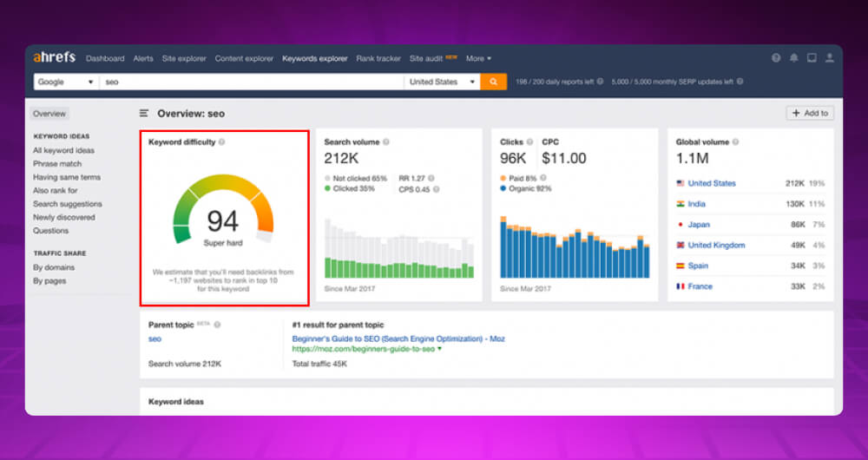Click the ahrefs logo
The image size is (868, 460).
pos(56,58)
